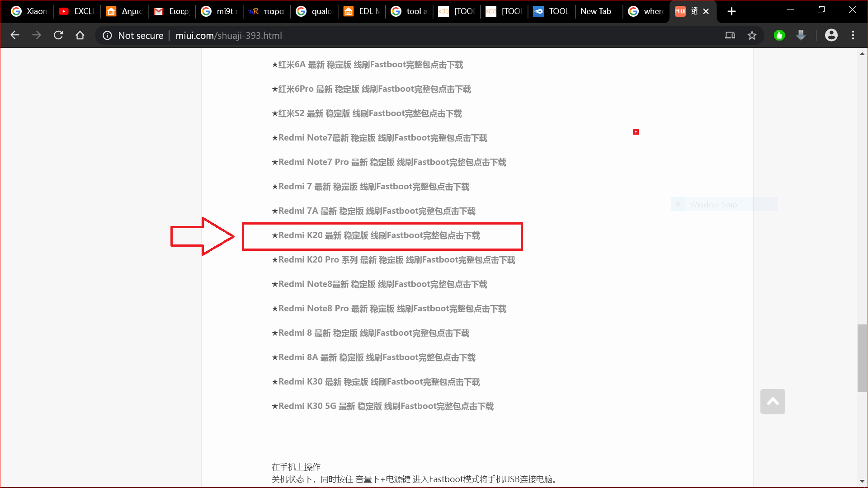Open a new tab with the plus button

click(731, 11)
